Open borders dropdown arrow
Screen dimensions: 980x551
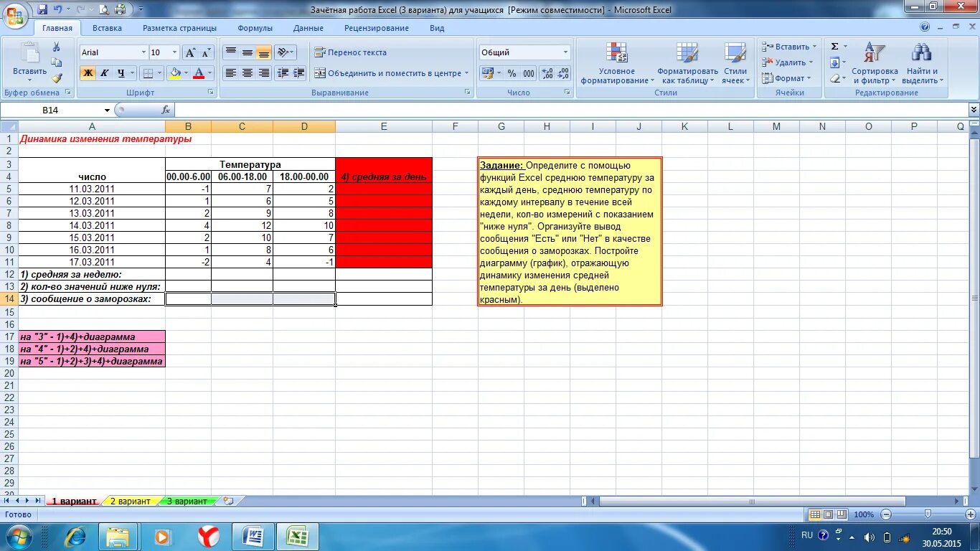coord(160,73)
